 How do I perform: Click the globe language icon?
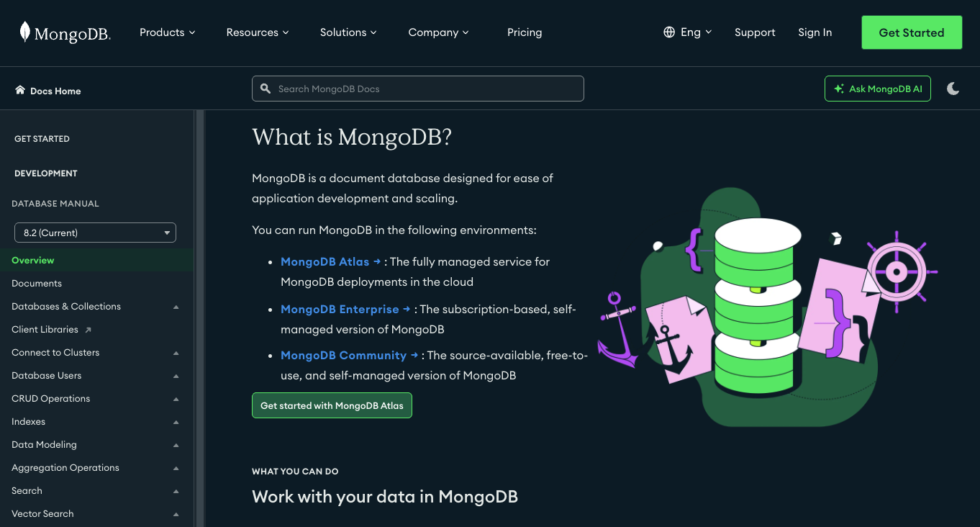(x=669, y=32)
